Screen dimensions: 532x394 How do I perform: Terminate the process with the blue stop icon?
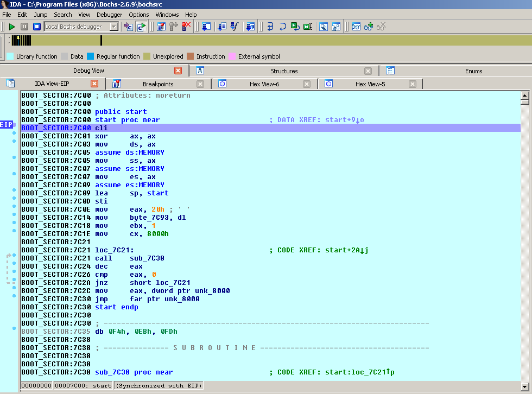tap(37, 27)
